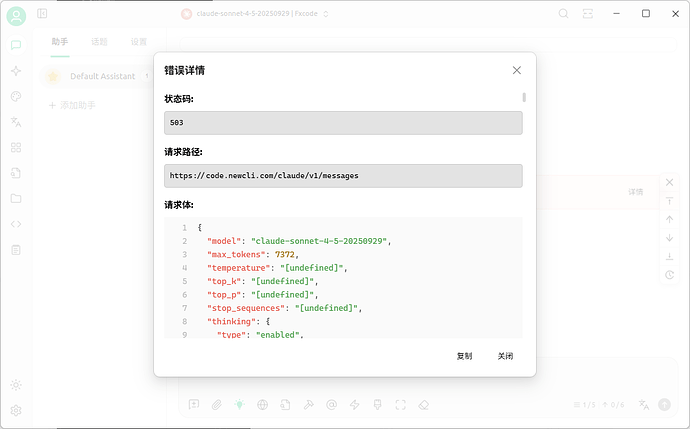The height and width of the screenshot is (429, 690).
Task: Select the Default Assistant entry
Action: click(x=97, y=76)
